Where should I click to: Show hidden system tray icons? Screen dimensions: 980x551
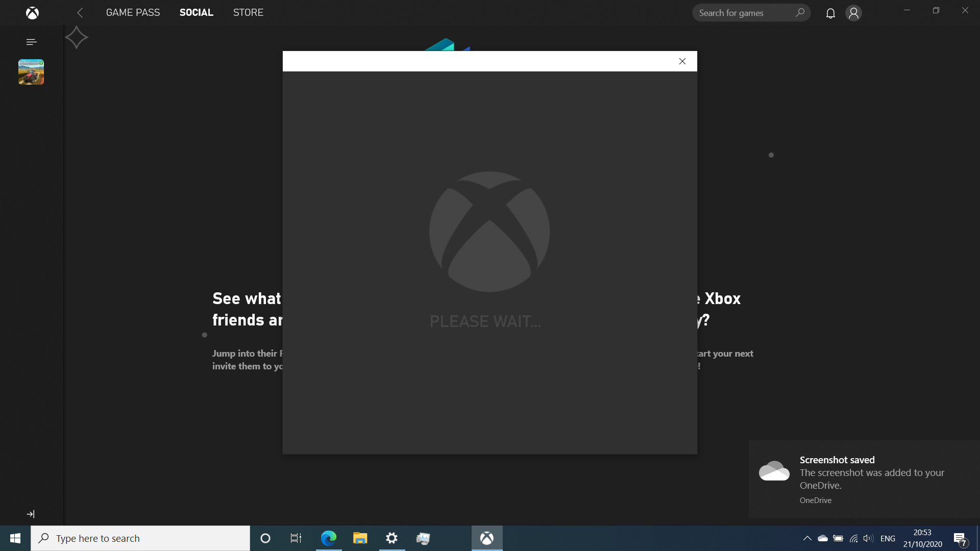pos(807,538)
